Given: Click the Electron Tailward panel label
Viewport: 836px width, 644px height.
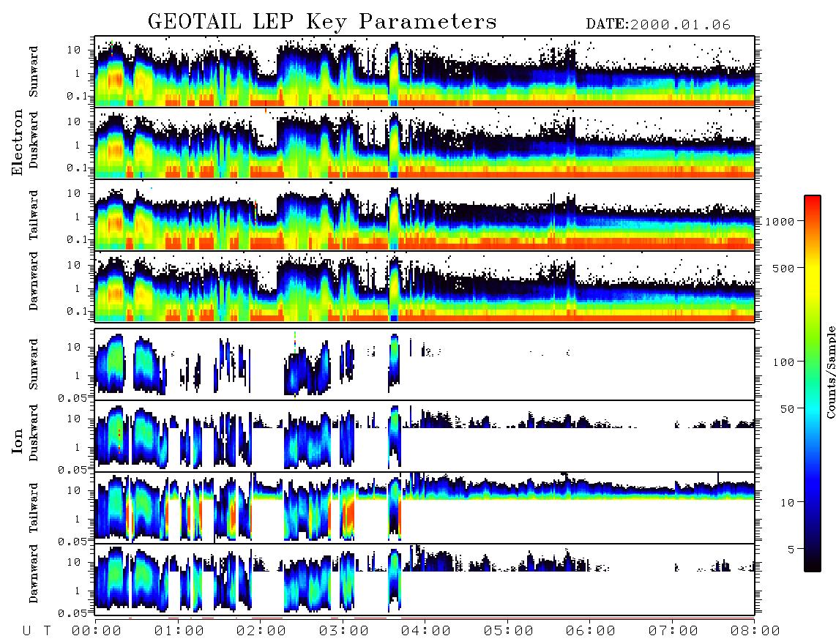Looking at the screenshot, I should [x=34, y=215].
